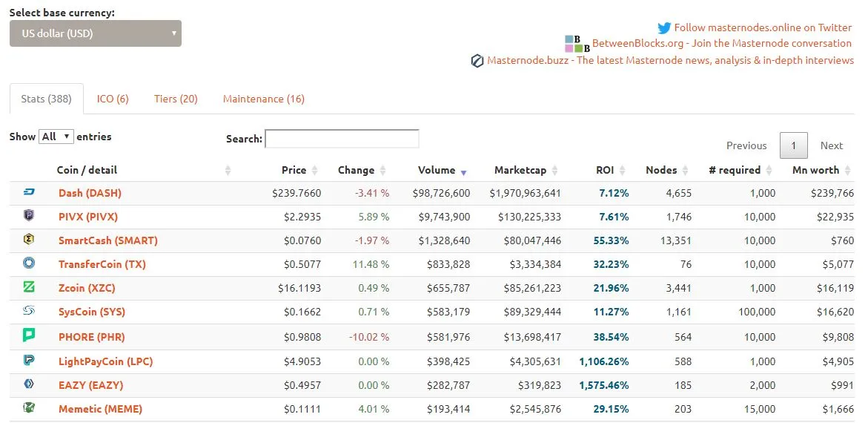The height and width of the screenshot is (423, 868).
Task: Switch to the Stats (388) tab
Action: 47,99
